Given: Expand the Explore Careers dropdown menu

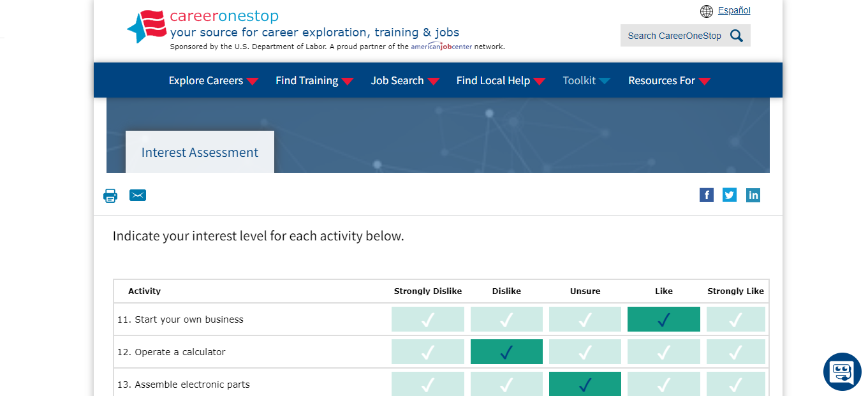Looking at the screenshot, I should 213,80.
